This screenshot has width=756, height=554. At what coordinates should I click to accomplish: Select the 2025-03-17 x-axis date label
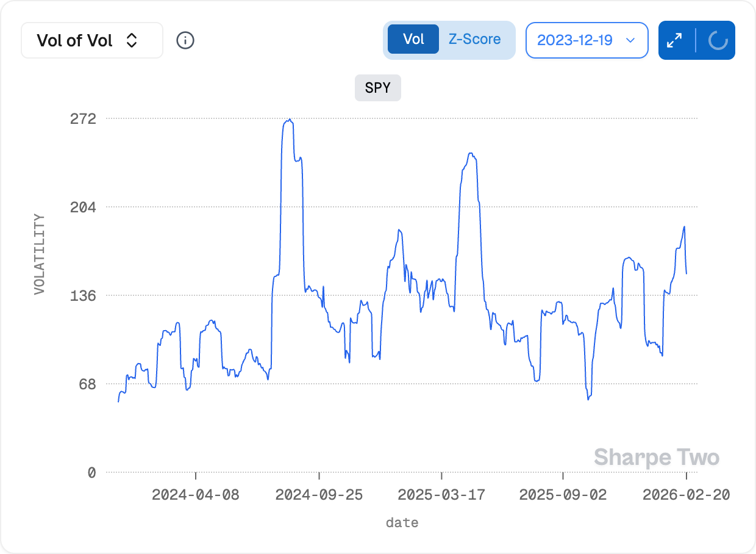click(441, 495)
